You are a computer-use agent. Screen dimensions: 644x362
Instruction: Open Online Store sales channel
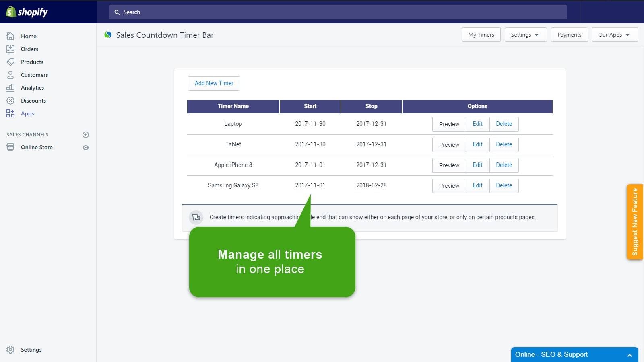point(37,147)
